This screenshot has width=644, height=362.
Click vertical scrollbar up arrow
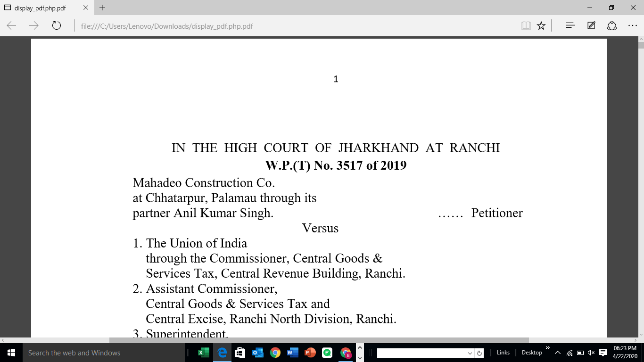click(x=641, y=40)
